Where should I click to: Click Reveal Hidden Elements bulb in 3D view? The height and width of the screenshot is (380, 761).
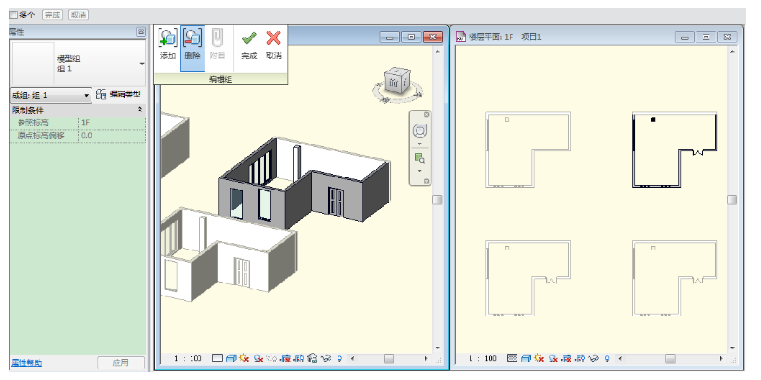pyautogui.click(x=339, y=359)
